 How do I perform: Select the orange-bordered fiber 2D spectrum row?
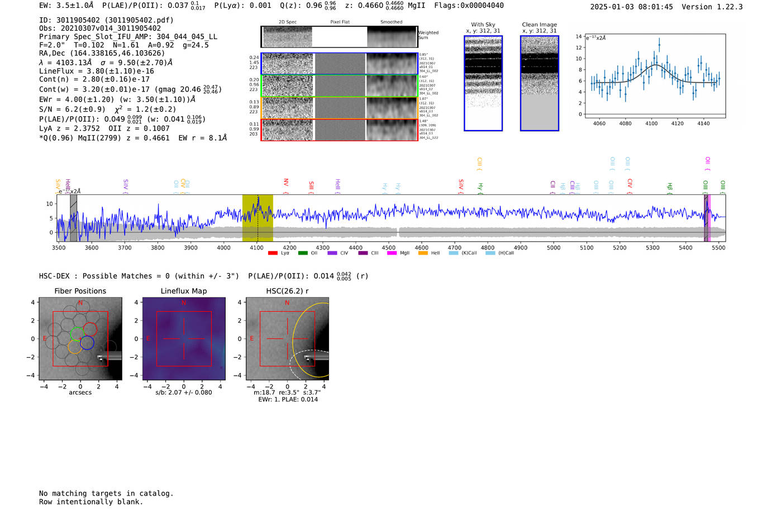tap(340, 108)
